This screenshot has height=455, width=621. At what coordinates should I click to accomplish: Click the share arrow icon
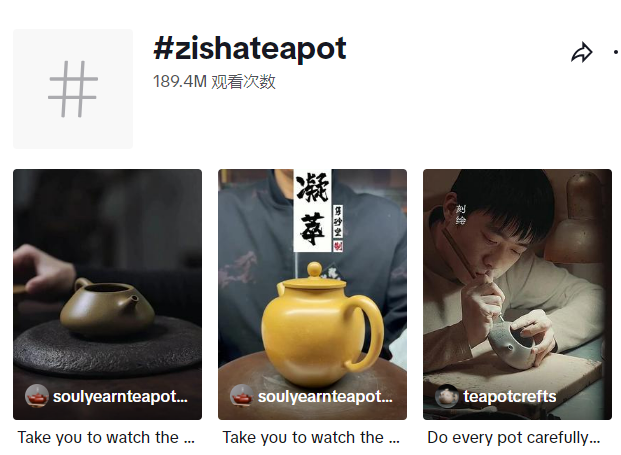click(x=582, y=52)
